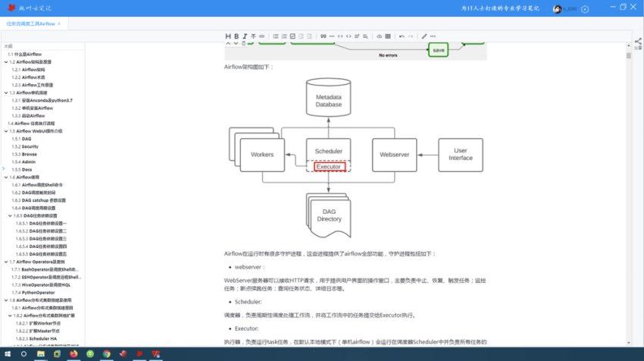Image resolution: width=644 pixels, height=361 pixels.
Task: Click the down arrow below the B icon
Action: pos(236,43)
